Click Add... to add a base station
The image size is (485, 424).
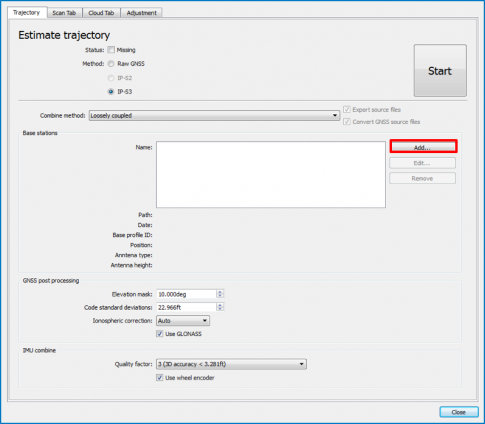tap(423, 147)
